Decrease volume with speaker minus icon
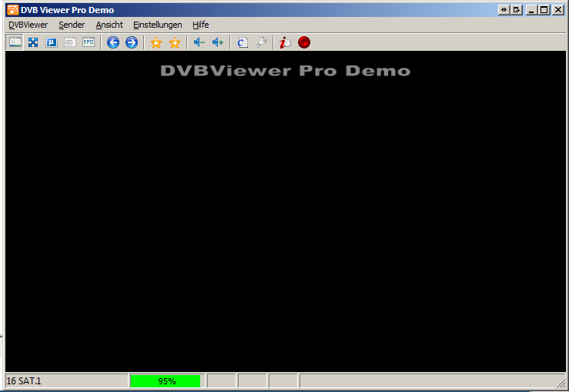 click(199, 42)
